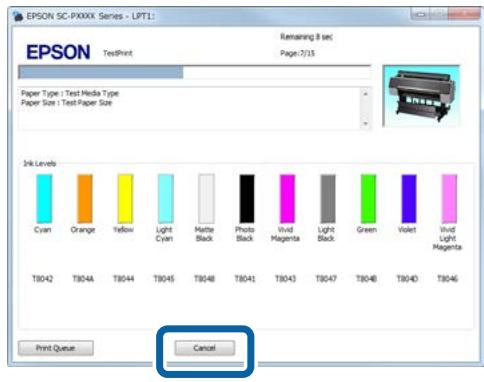Select the Cyan ink level bar
The width and height of the screenshot is (484, 382).
tap(44, 198)
